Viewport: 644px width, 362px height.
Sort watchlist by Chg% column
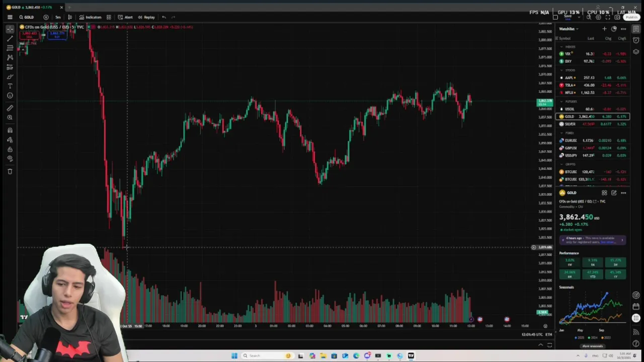tap(622, 38)
